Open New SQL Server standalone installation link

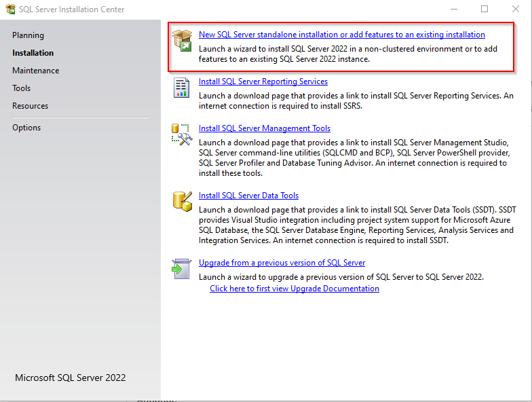341,35
